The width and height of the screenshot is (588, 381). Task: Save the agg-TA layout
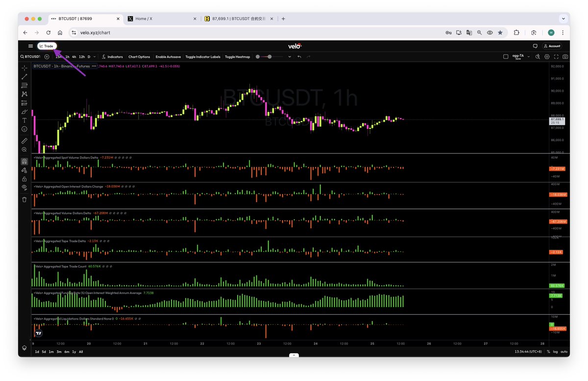518,57
